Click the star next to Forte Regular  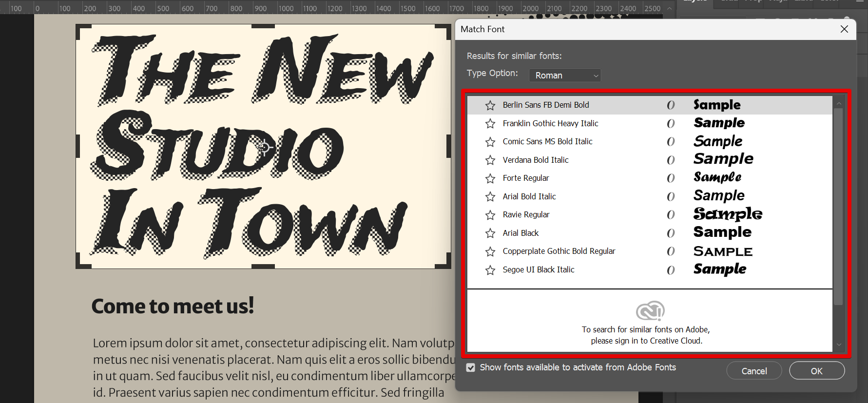pos(490,178)
